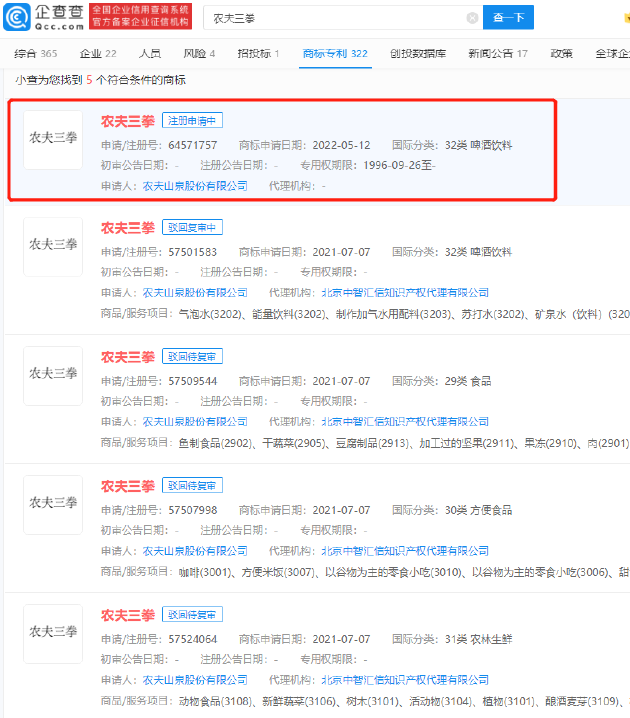
Task: Open agency 北京中智汇信知识产权代理有限公司 in entry 57509544
Action: [x=405, y=422]
